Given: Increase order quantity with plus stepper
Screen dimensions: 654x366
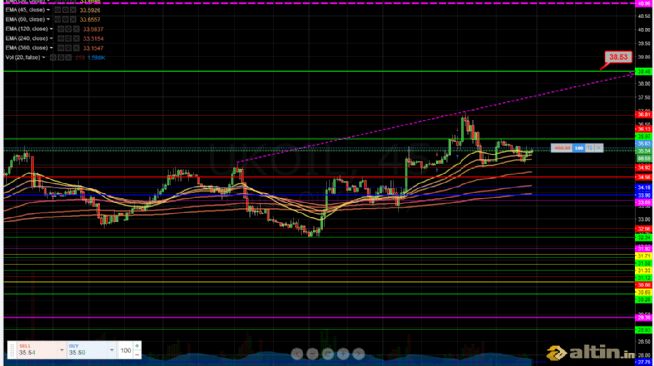Looking at the screenshot, I should tap(137, 346).
